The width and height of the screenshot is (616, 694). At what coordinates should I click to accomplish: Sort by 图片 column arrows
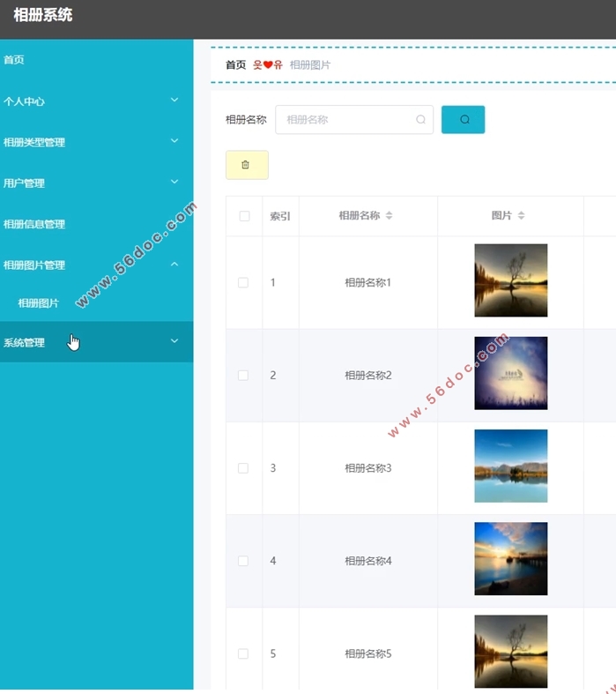(521, 215)
